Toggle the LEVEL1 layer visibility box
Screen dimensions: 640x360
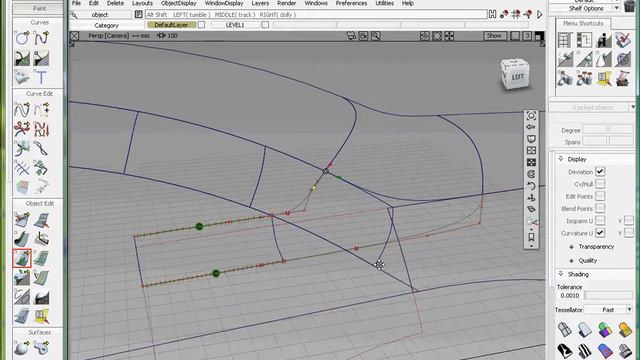click(x=265, y=25)
